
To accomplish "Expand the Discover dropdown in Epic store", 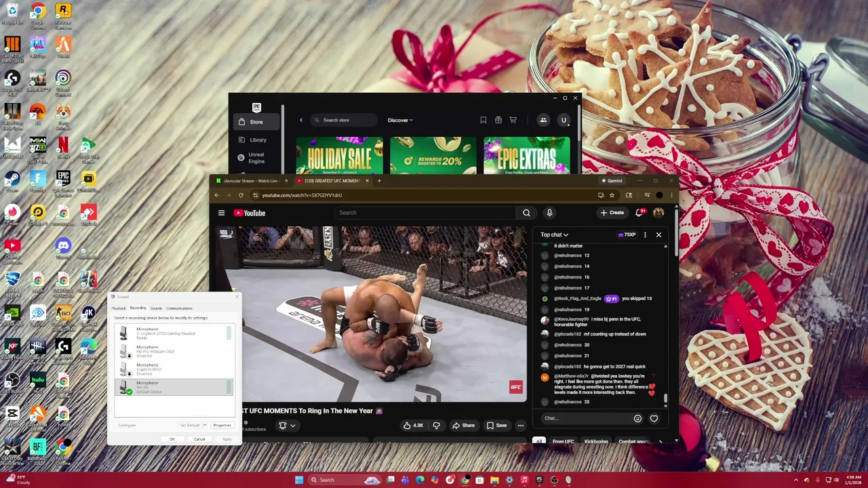I will tap(400, 120).
